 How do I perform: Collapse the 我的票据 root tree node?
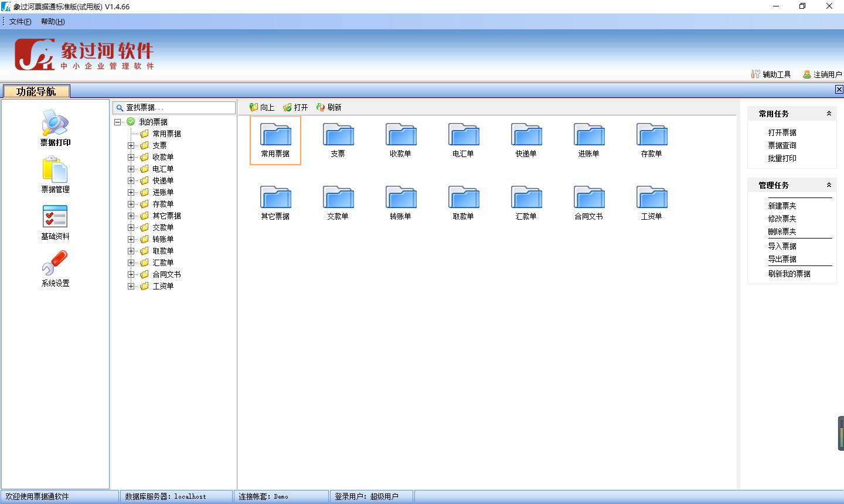click(x=118, y=122)
